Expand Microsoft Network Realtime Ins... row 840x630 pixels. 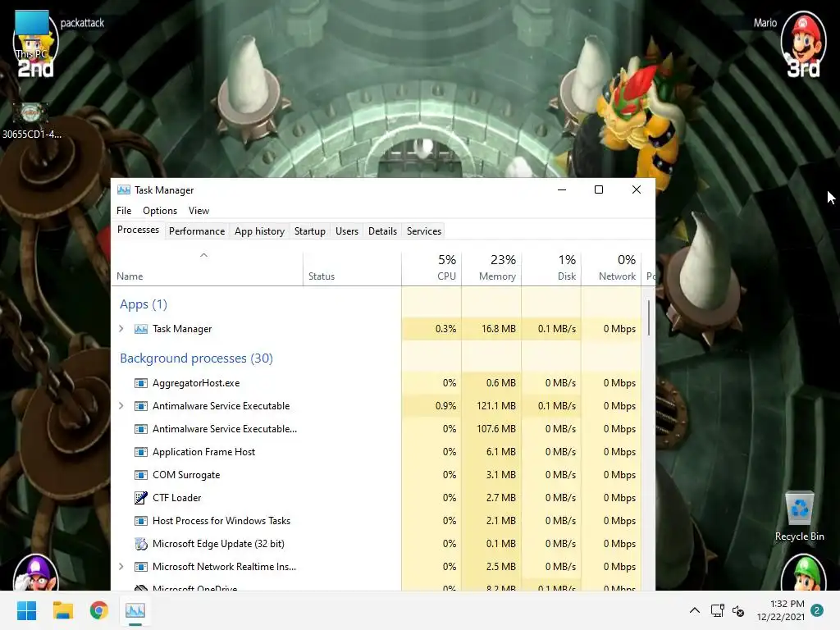click(121, 567)
